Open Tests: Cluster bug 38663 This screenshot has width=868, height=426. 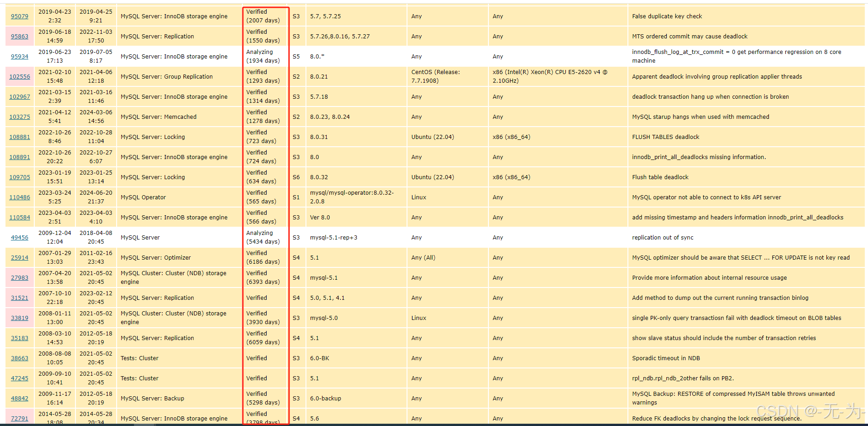click(20, 358)
